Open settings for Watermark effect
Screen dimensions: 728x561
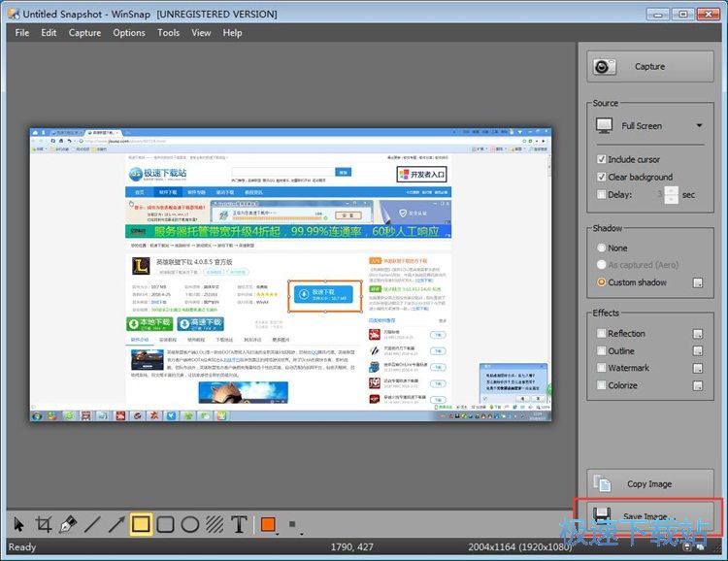coord(698,368)
